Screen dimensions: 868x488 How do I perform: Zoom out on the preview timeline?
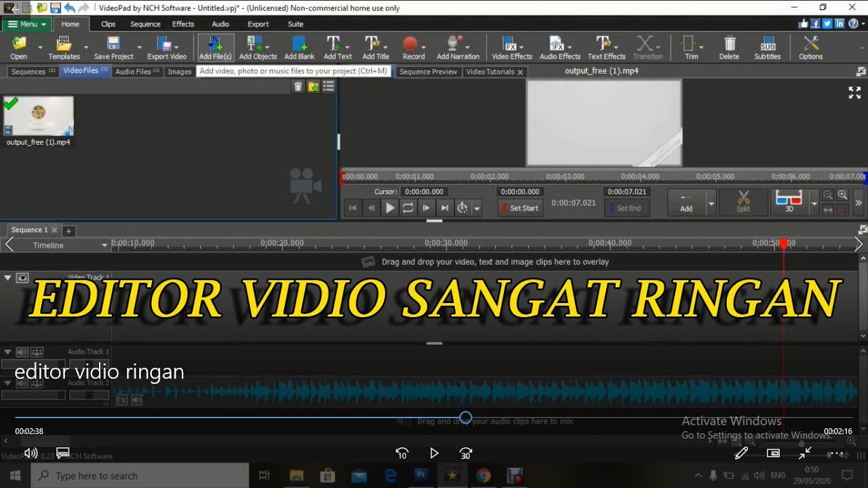(828, 195)
